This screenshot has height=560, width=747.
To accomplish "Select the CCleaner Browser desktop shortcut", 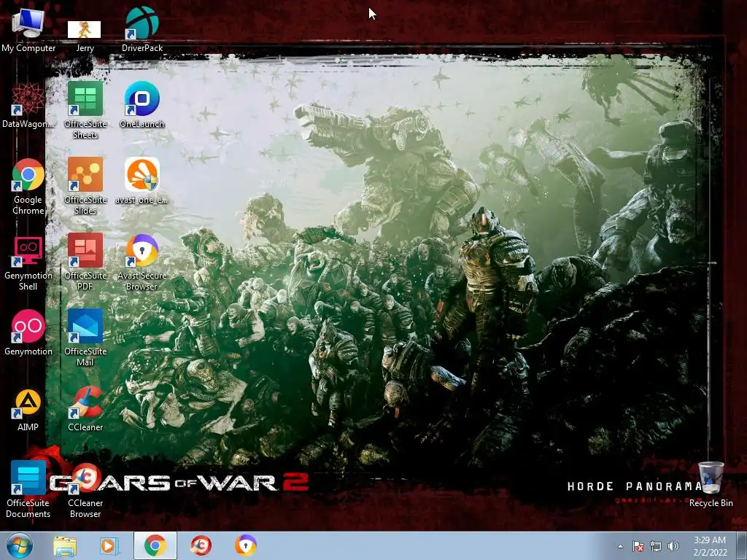I will tap(85, 491).
